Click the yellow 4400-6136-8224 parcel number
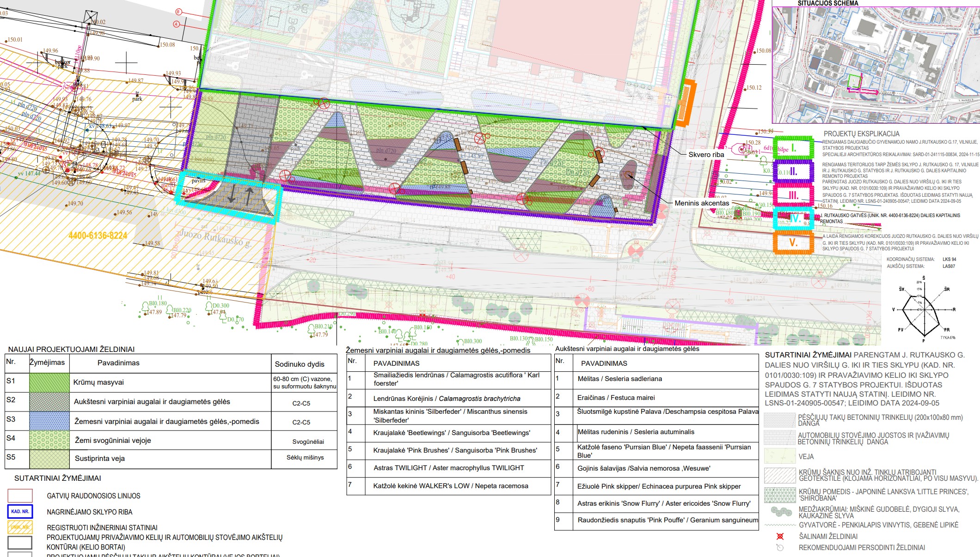The width and height of the screenshot is (980, 557). 98,236
